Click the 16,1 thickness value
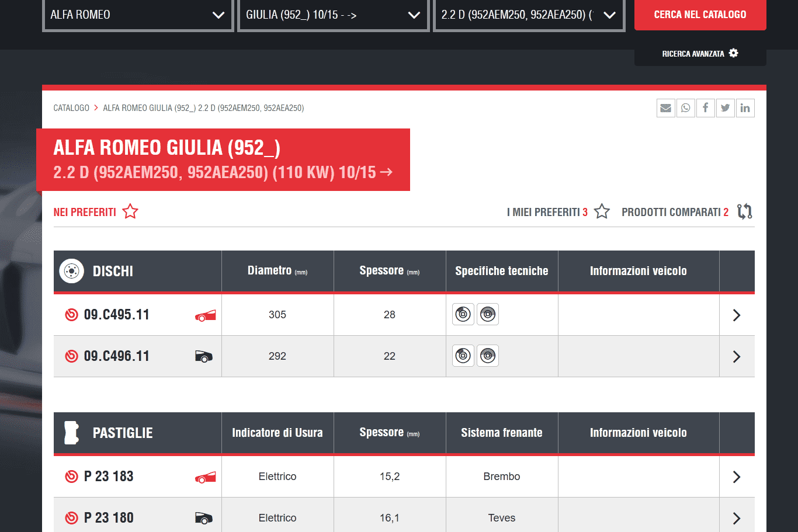798x532 pixels. (390, 518)
